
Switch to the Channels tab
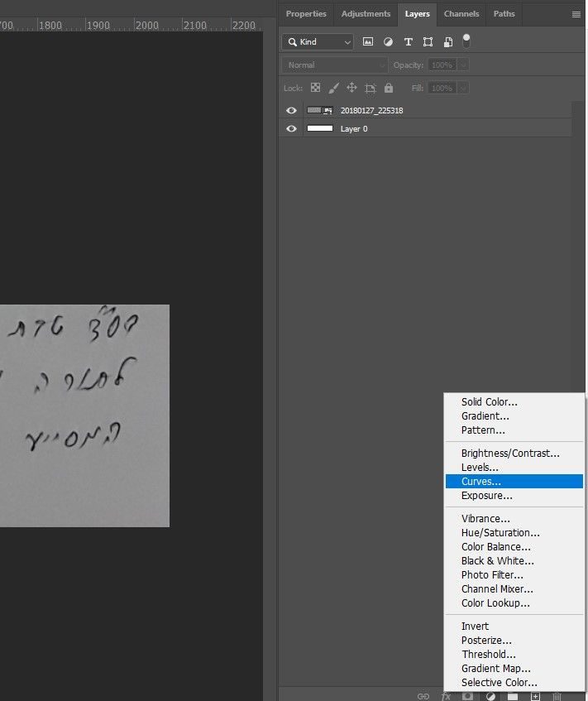(461, 14)
